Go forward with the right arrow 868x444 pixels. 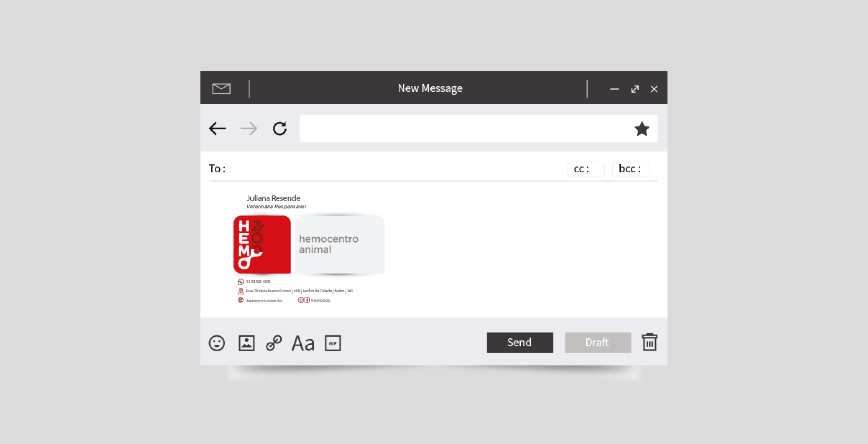coord(249,129)
